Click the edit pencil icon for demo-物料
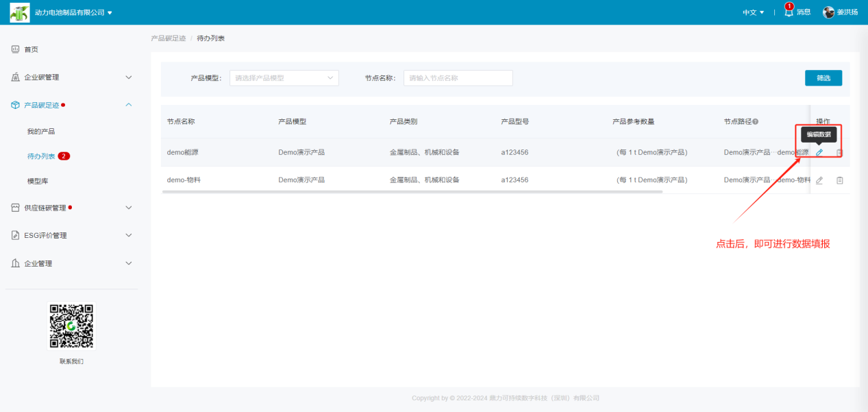Viewport: 868px width, 412px height. tap(819, 180)
